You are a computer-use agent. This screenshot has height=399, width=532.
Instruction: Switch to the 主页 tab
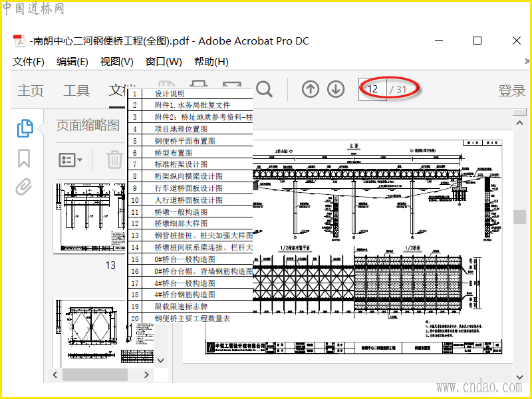point(31,90)
